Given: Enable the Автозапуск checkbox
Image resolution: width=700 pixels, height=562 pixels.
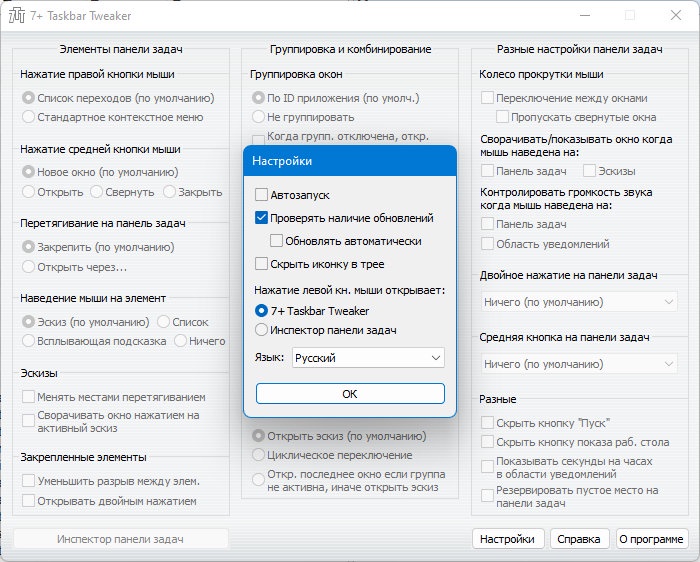Looking at the screenshot, I should pyautogui.click(x=261, y=195).
